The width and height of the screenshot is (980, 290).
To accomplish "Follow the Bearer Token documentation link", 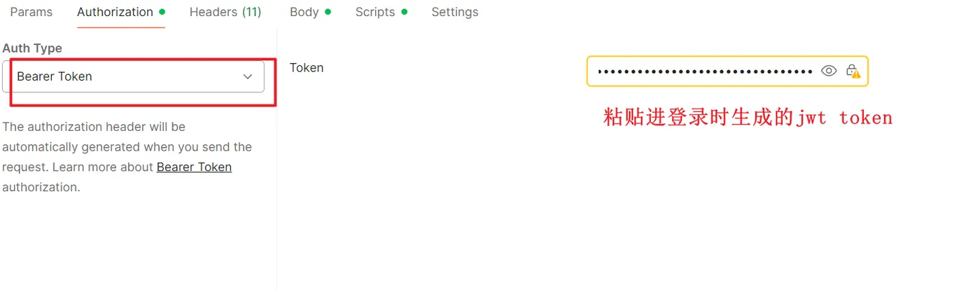I will pyautogui.click(x=194, y=167).
